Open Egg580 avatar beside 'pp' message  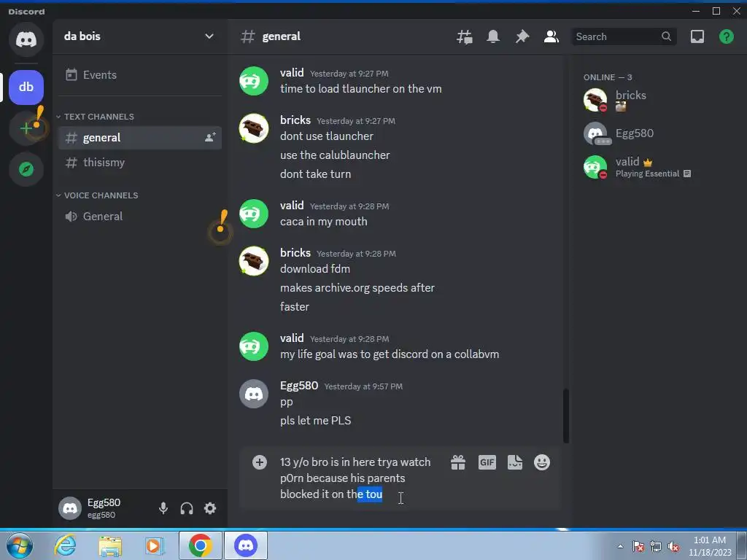point(253,394)
